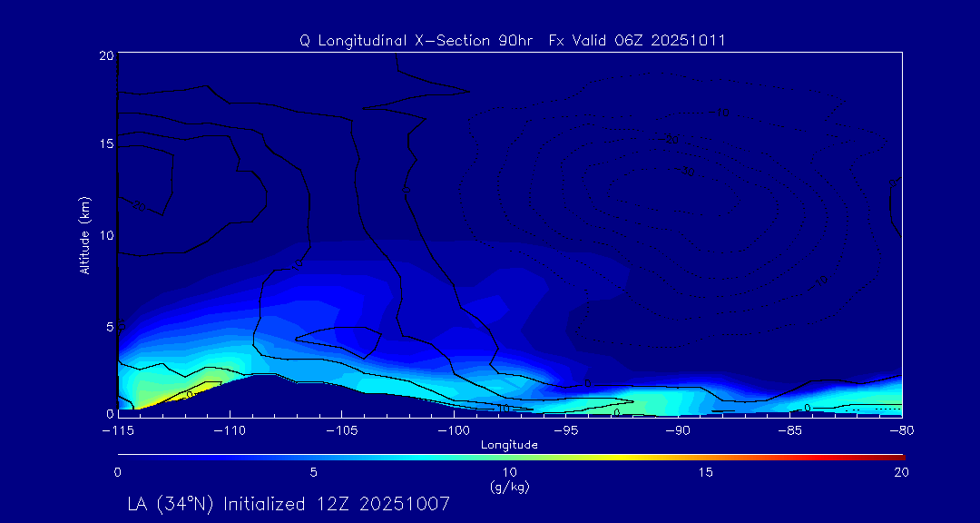Click the y-axis altitude tick label 20

coord(105,55)
